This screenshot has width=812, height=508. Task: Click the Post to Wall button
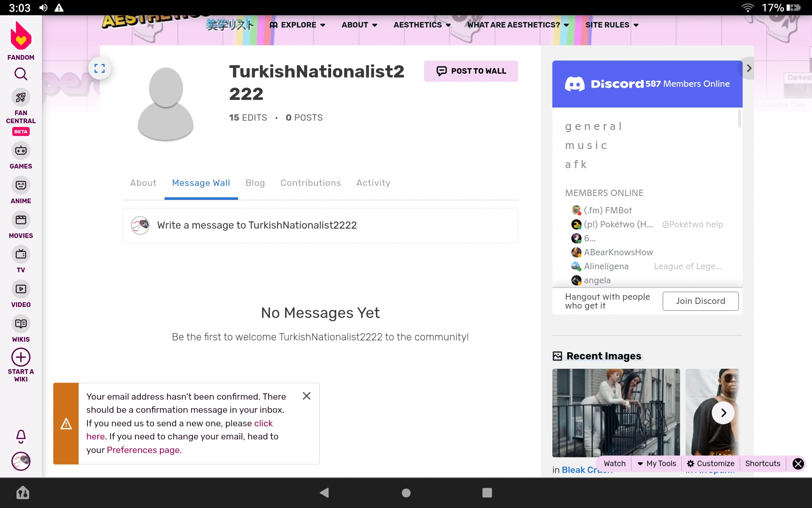click(x=471, y=71)
